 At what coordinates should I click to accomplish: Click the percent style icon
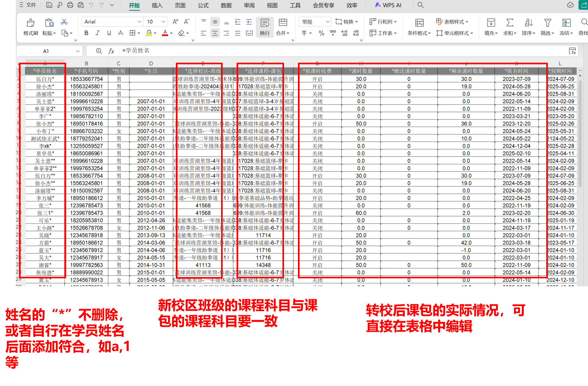point(321,33)
